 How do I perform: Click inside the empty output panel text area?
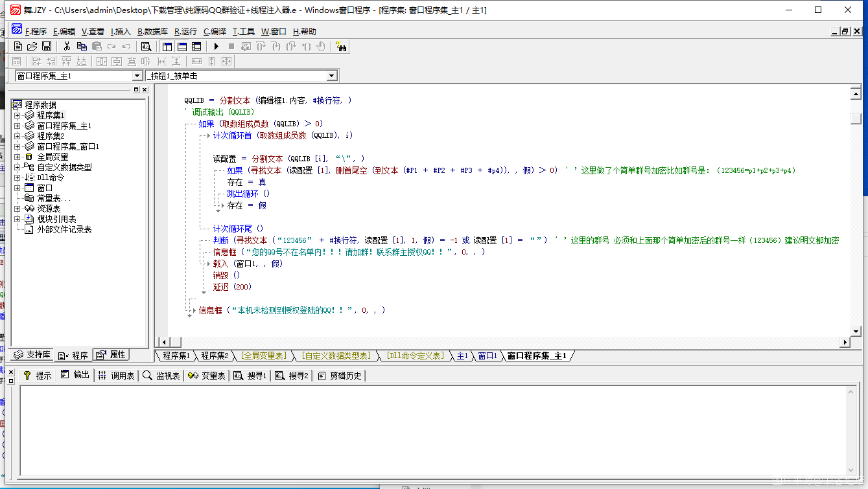click(x=433, y=430)
